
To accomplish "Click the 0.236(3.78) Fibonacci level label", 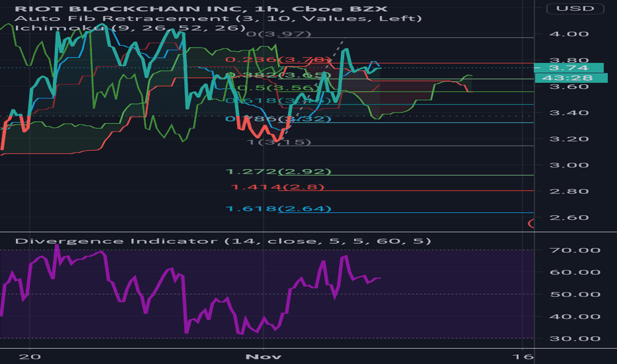I will [278, 60].
